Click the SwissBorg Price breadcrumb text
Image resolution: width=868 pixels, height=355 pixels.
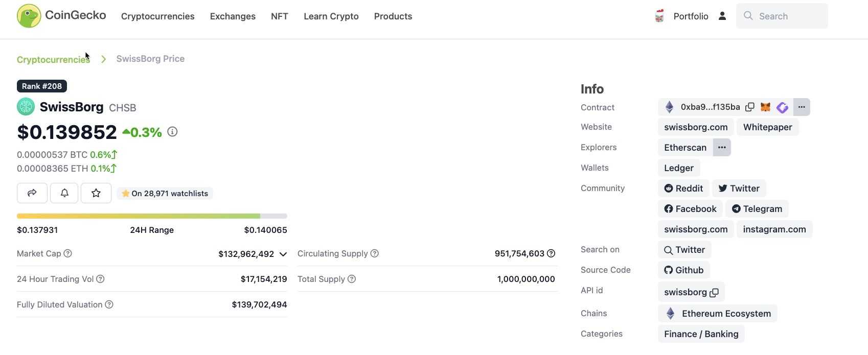(x=150, y=59)
